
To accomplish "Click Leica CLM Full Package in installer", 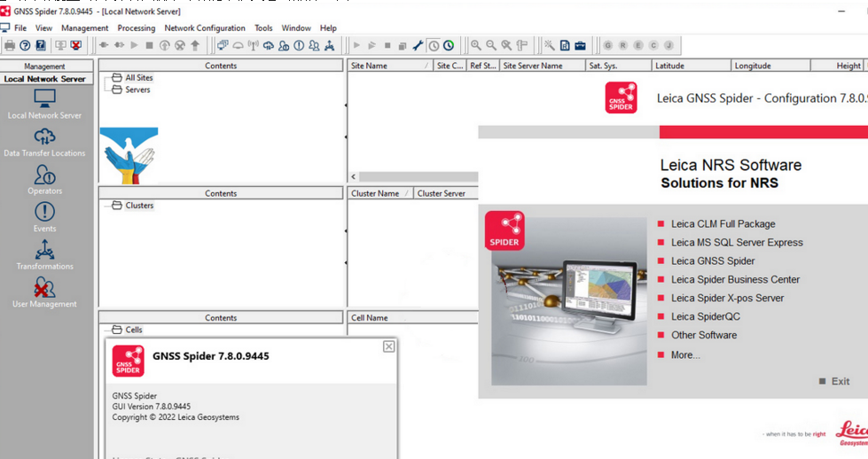I will (x=723, y=224).
